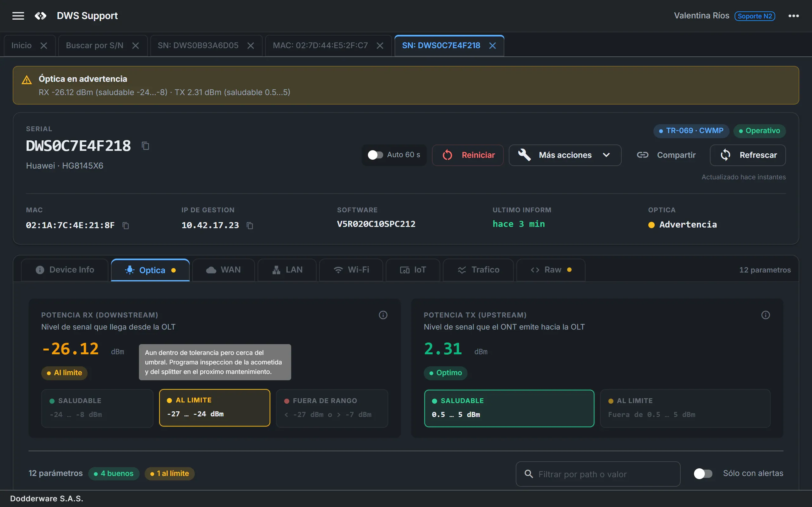Click the three-dot overflow menu icon
This screenshot has width=812, height=507.
point(794,16)
